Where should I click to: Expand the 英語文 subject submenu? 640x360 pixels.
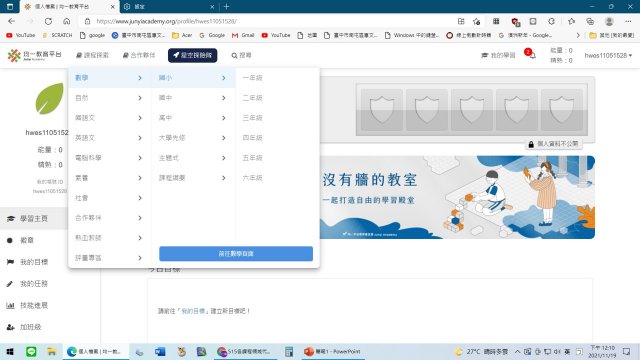[109, 138]
